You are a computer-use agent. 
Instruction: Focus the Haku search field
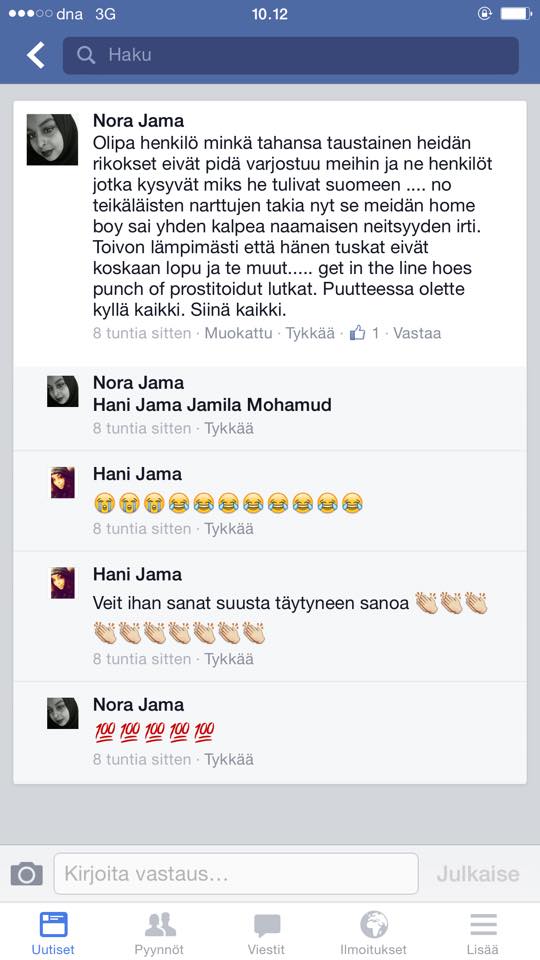291,55
